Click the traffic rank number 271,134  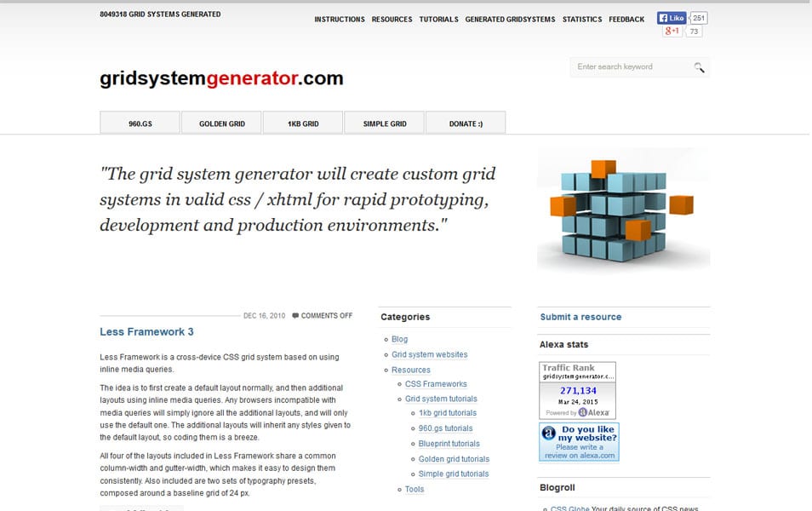(578, 391)
